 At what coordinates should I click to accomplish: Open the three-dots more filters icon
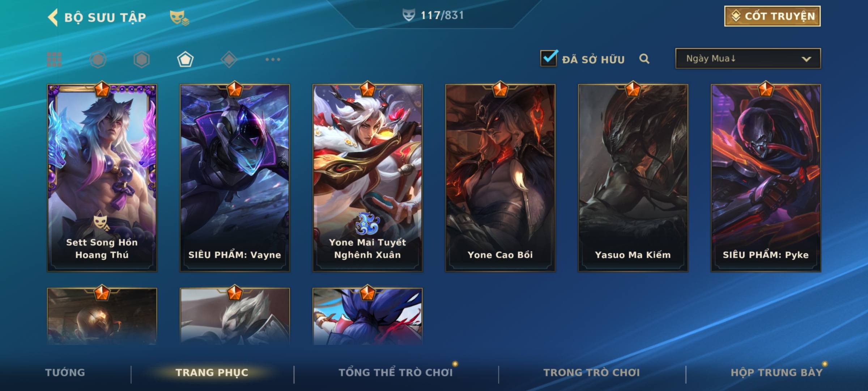[x=273, y=59]
